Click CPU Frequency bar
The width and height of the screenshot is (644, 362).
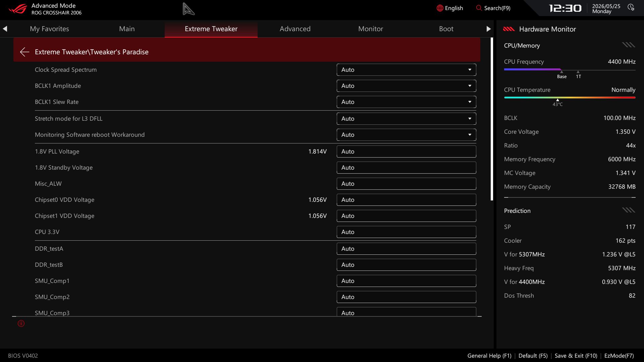pos(570,70)
